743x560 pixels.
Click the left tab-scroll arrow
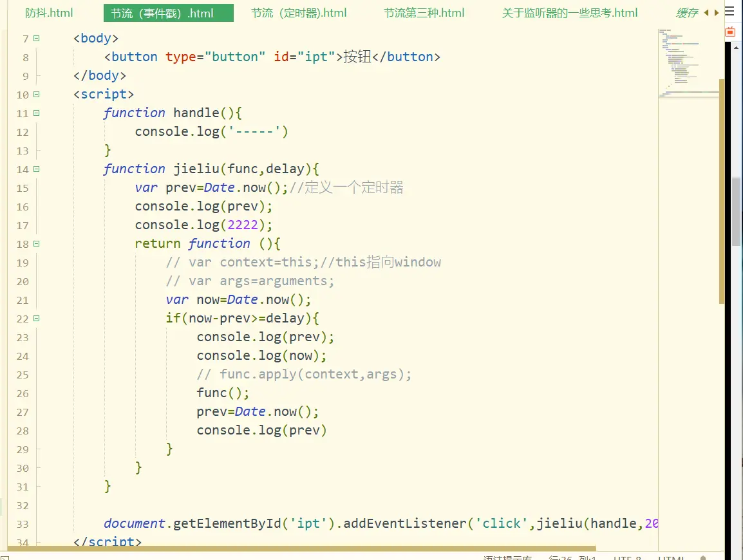click(706, 13)
